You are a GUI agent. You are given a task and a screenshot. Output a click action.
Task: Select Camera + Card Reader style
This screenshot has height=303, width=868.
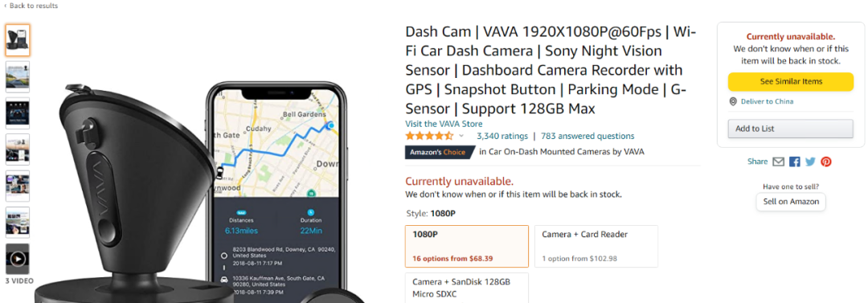(x=596, y=246)
